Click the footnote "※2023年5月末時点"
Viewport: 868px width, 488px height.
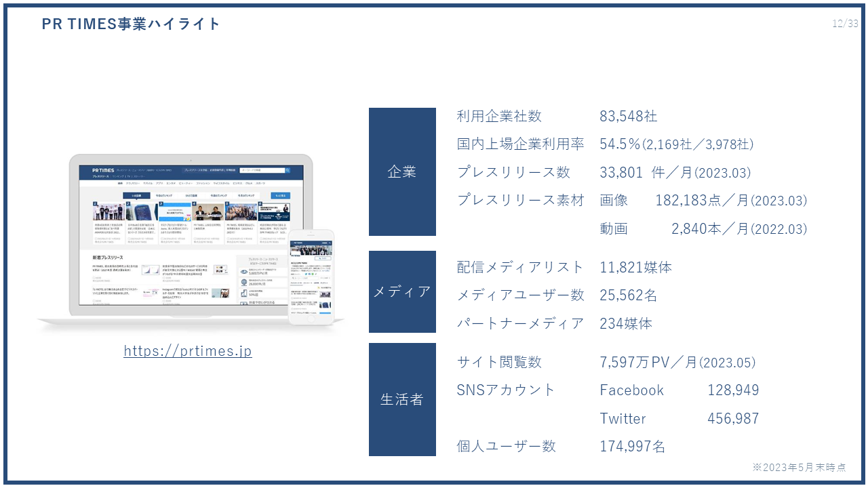pos(800,468)
